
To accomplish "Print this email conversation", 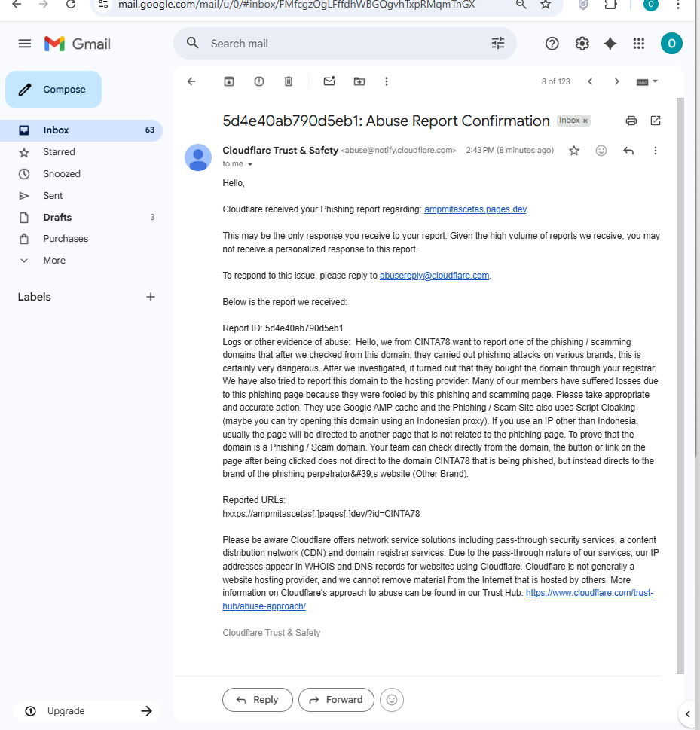I will 631,121.
